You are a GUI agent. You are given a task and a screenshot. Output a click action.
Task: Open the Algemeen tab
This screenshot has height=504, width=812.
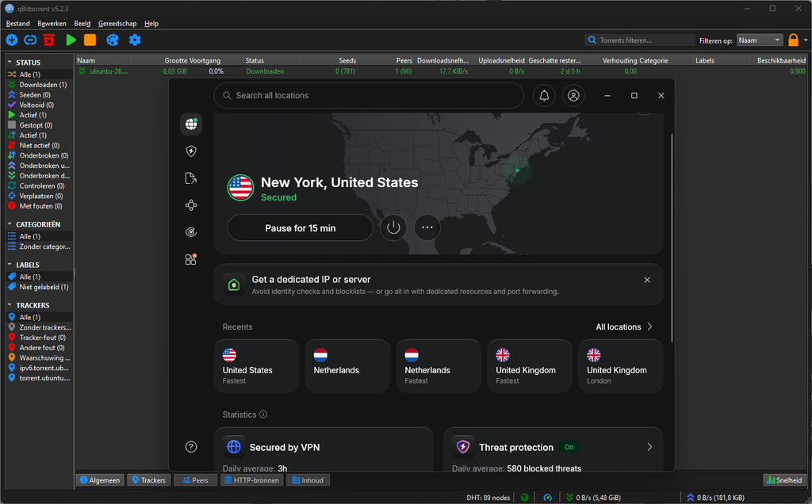pos(101,480)
